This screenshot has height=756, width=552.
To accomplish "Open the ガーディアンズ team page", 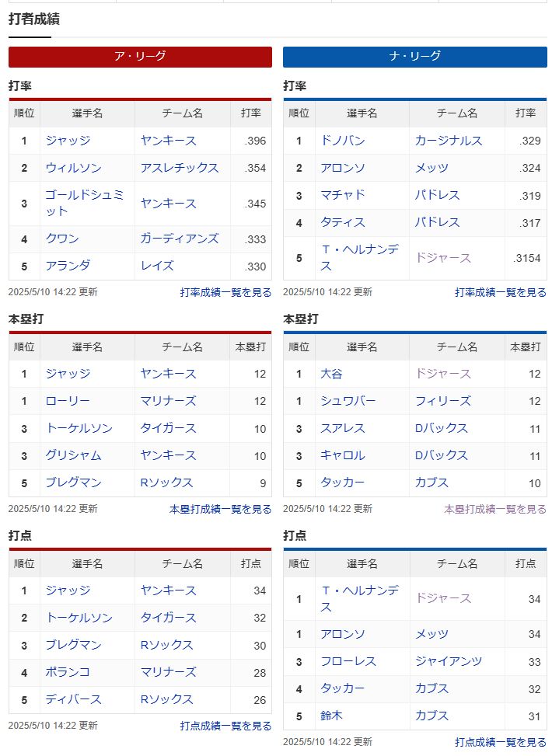I will pos(180,239).
